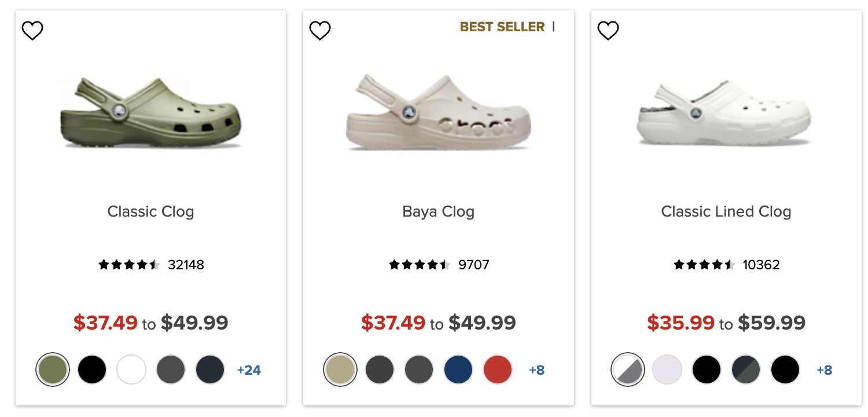Open the Classic Clog product title
Viewport: 868px width, 417px height.
pyautogui.click(x=150, y=211)
